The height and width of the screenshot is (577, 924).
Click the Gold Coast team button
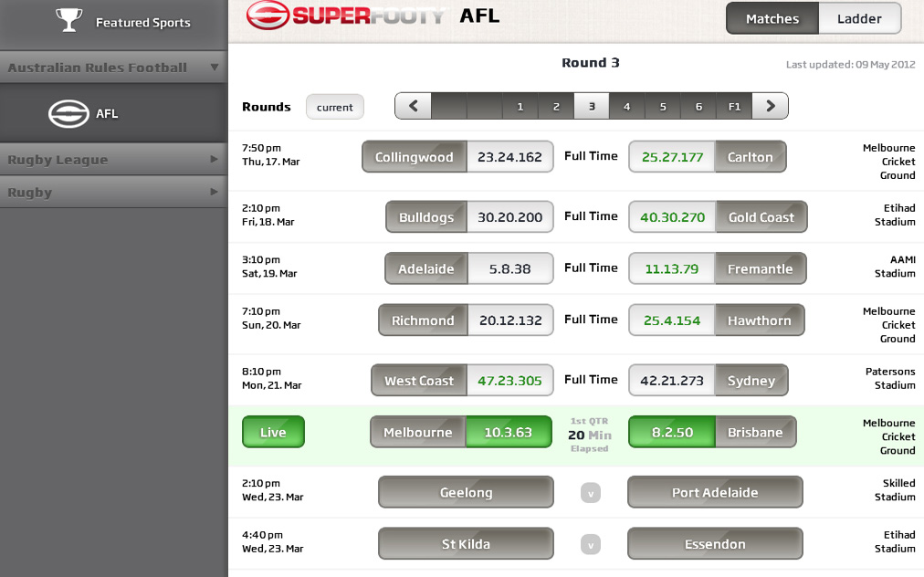click(x=761, y=217)
